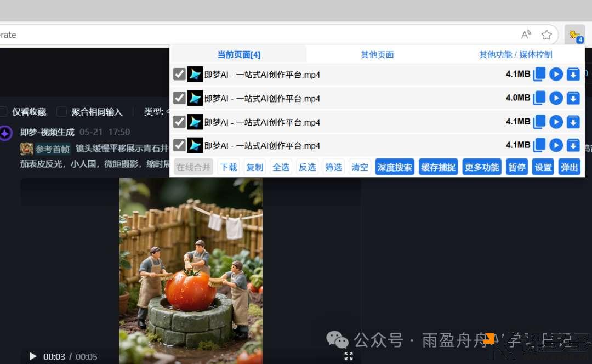Click the read aloud icon in address bar
Viewport: 592px width, 364px height.
pos(526,35)
